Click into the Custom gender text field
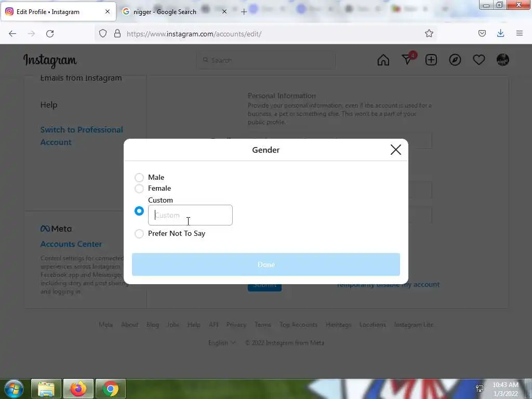The width and height of the screenshot is (532, 399). click(190, 215)
